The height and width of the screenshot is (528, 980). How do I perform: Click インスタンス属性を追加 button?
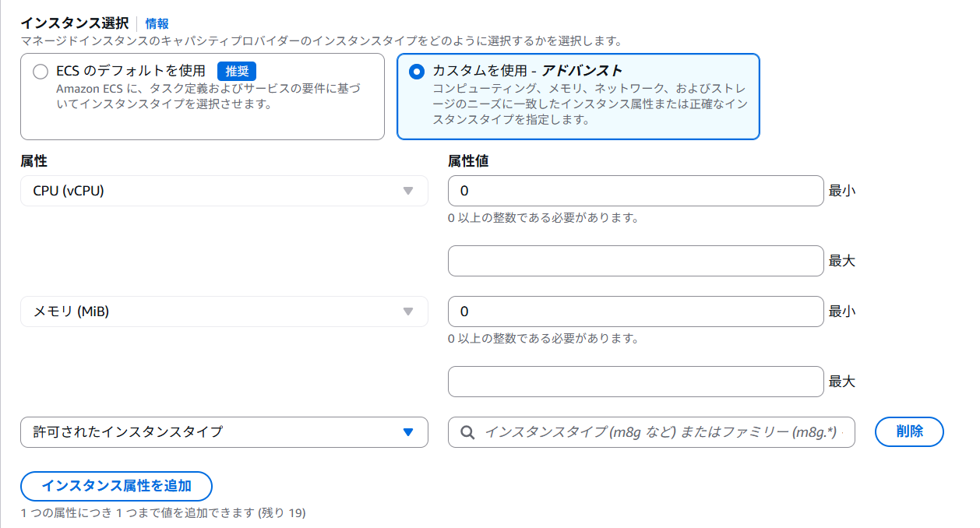tap(116, 486)
